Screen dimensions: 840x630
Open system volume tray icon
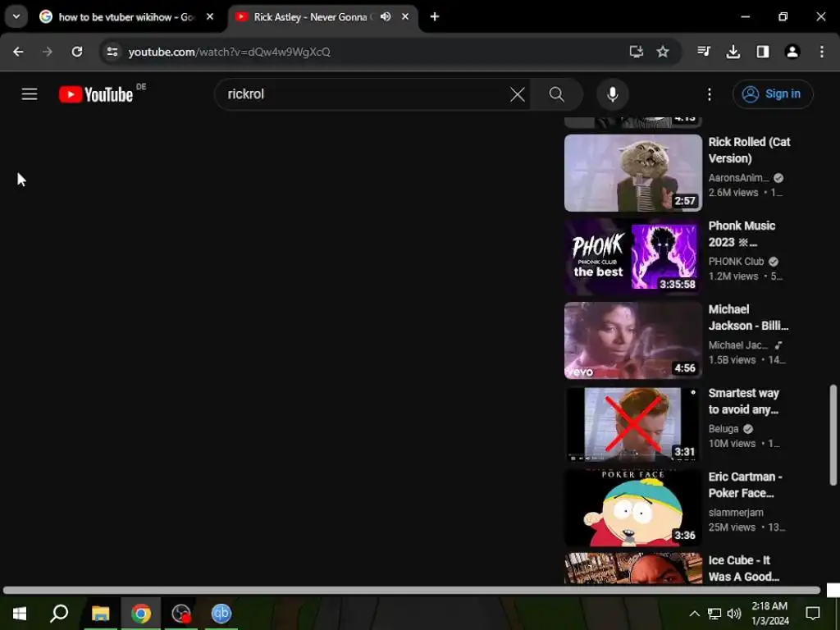click(734, 614)
